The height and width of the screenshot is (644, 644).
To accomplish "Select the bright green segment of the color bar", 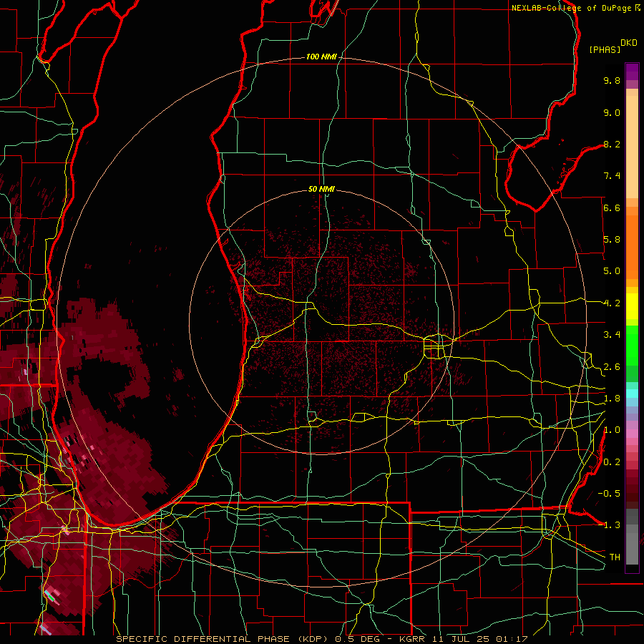I will 632,346.
